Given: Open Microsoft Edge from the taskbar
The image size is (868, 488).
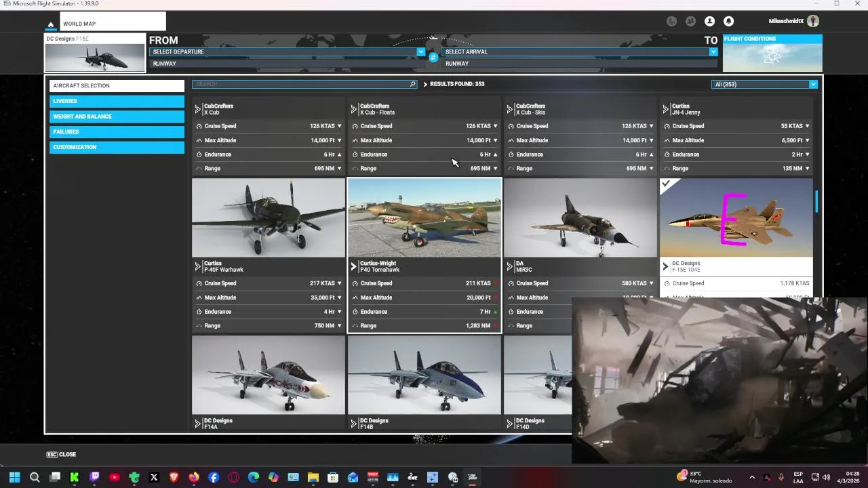Looking at the screenshot, I should [254, 477].
